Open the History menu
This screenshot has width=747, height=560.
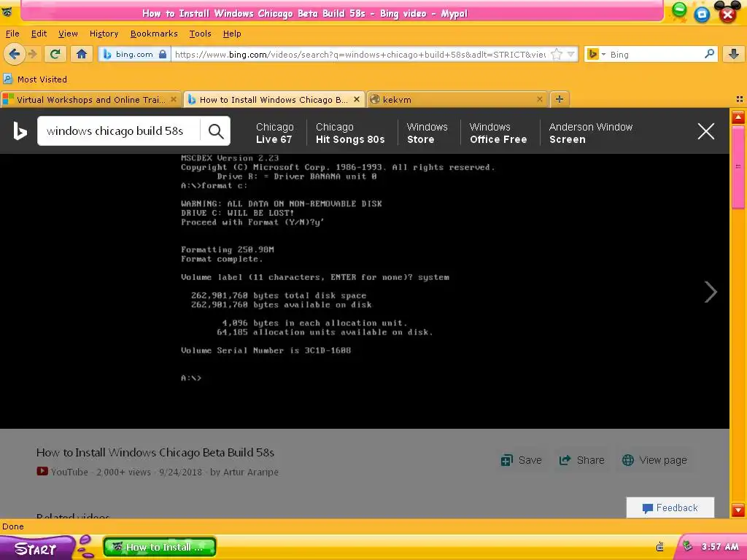click(x=104, y=34)
